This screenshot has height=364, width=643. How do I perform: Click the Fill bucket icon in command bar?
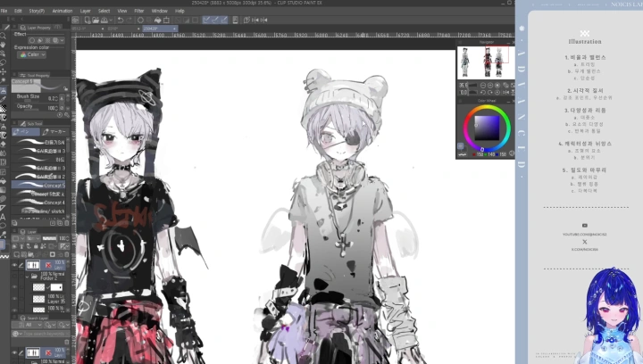[158, 20]
